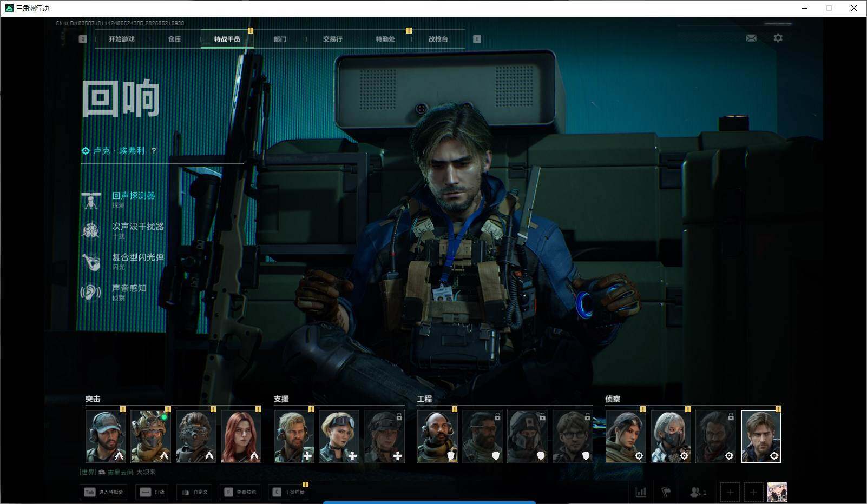Switch to the 改枪台 tab
The width and height of the screenshot is (867, 504).
pos(438,39)
